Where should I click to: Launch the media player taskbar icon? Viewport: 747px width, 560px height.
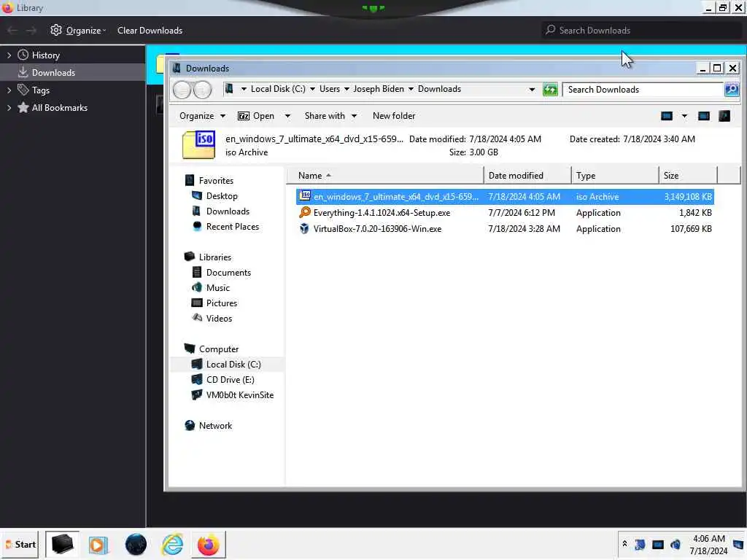click(98, 545)
